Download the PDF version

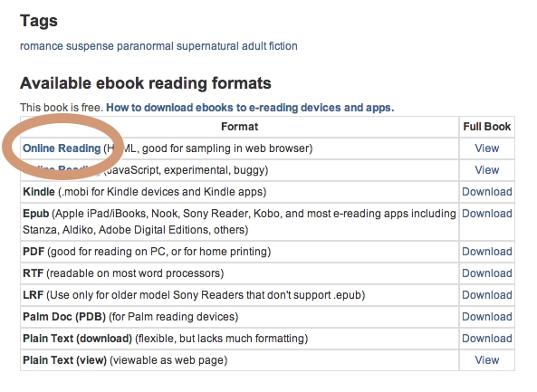coord(487,252)
